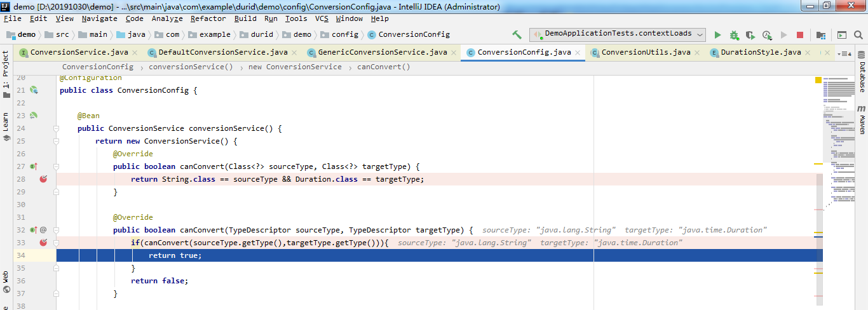Viewport: 868px width, 310px height.
Task: Run DemoApplicationTests with the green play icon
Action: [717, 35]
